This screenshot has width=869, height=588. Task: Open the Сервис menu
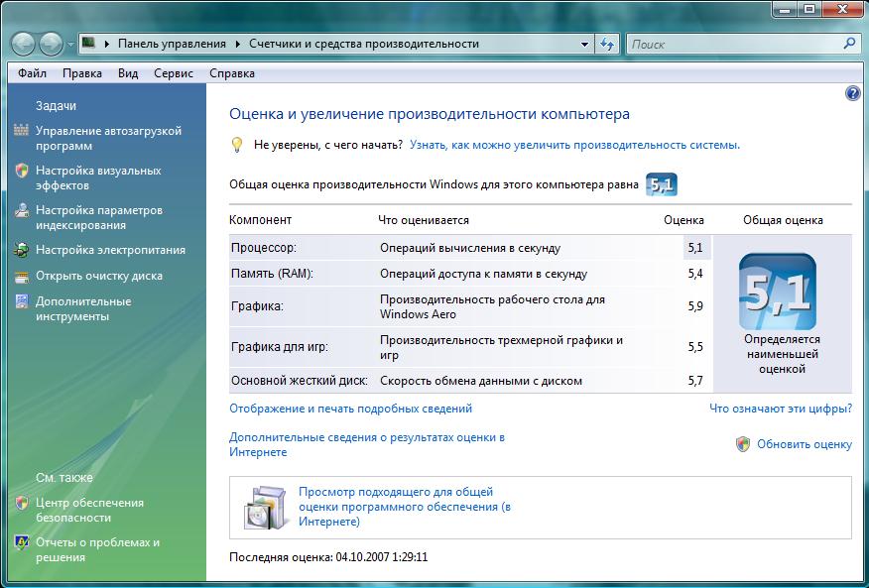(174, 73)
